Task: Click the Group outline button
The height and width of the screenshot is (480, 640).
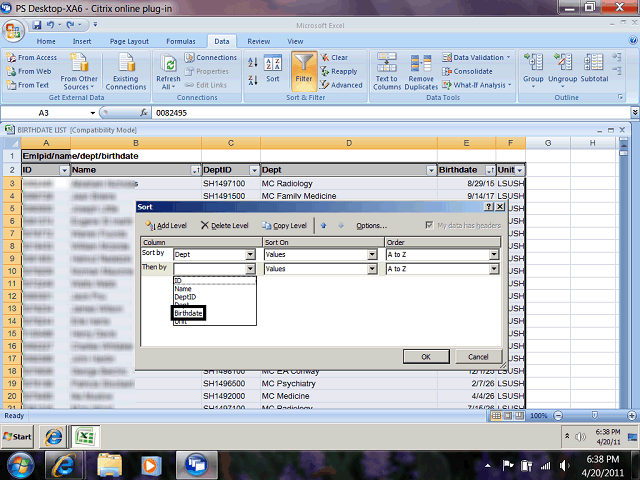Action: [x=533, y=70]
